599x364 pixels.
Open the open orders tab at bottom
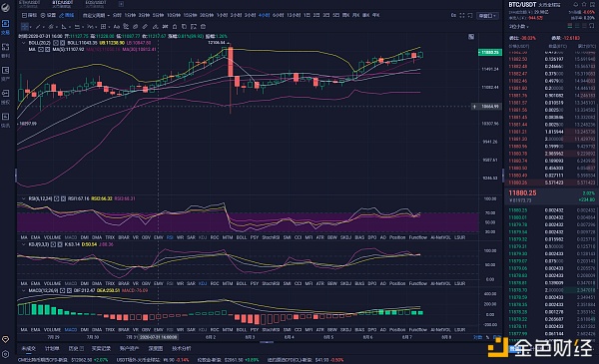tap(28, 348)
